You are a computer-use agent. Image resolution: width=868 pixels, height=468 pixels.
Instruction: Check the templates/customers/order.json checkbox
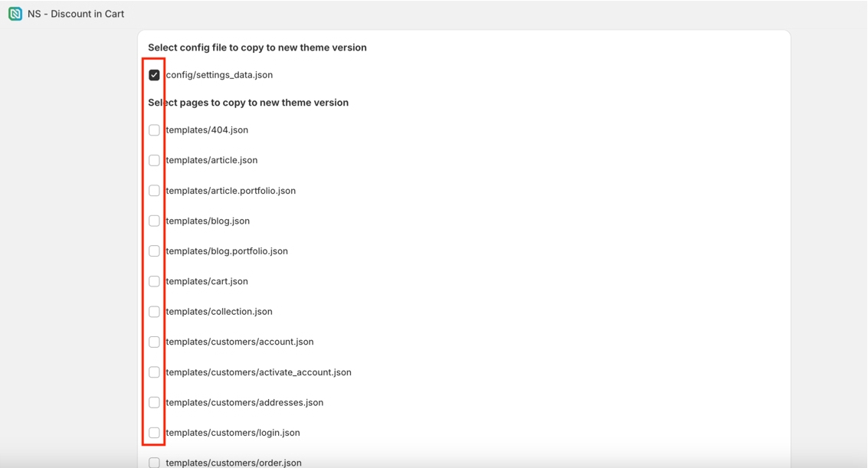[154, 463]
